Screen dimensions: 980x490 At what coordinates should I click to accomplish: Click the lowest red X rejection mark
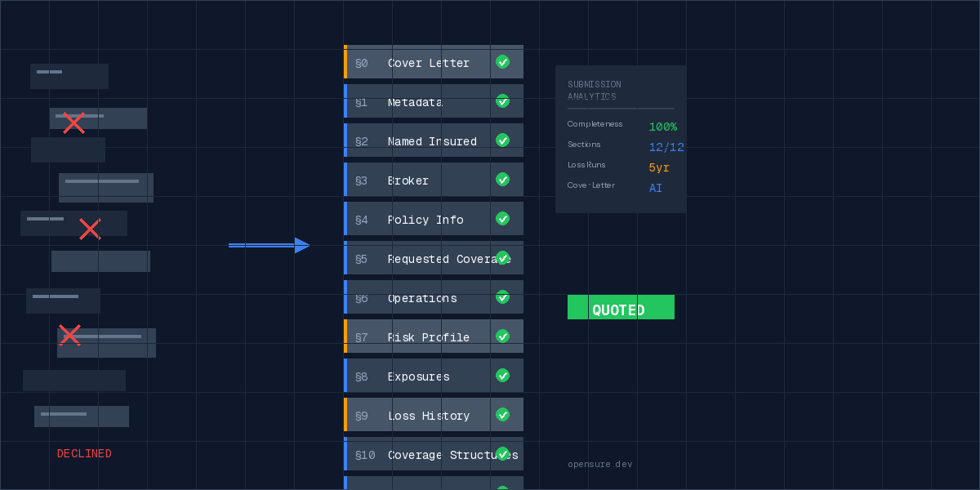click(70, 335)
